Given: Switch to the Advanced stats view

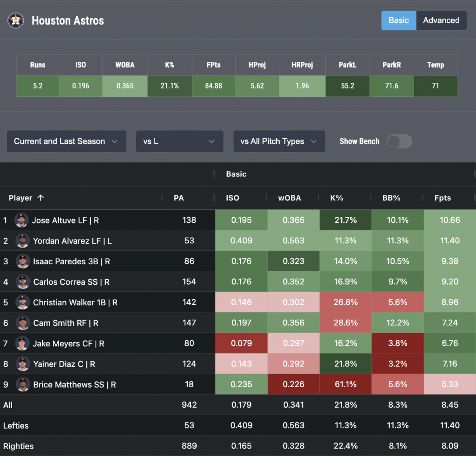Looking at the screenshot, I should (x=441, y=20).
